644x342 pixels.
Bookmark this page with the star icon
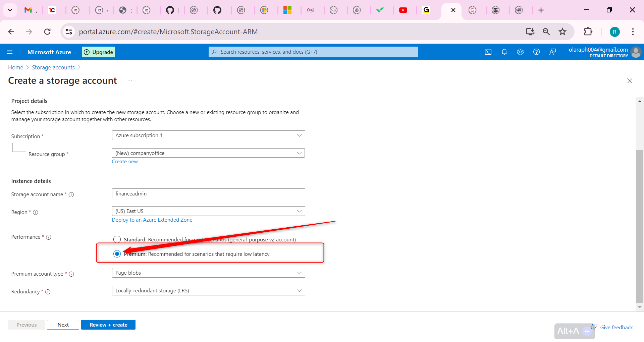point(562,32)
